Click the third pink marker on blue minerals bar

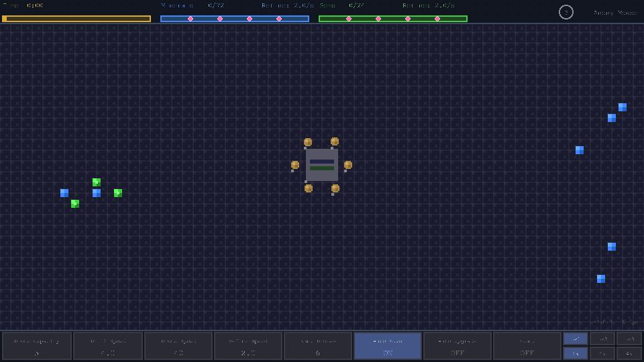pos(250,19)
